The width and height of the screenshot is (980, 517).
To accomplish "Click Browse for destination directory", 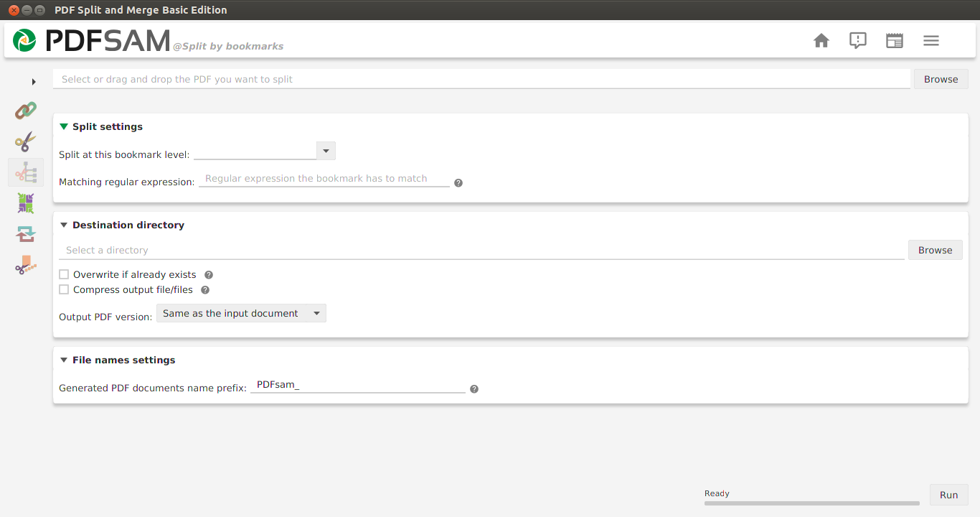I will (935, 250).
